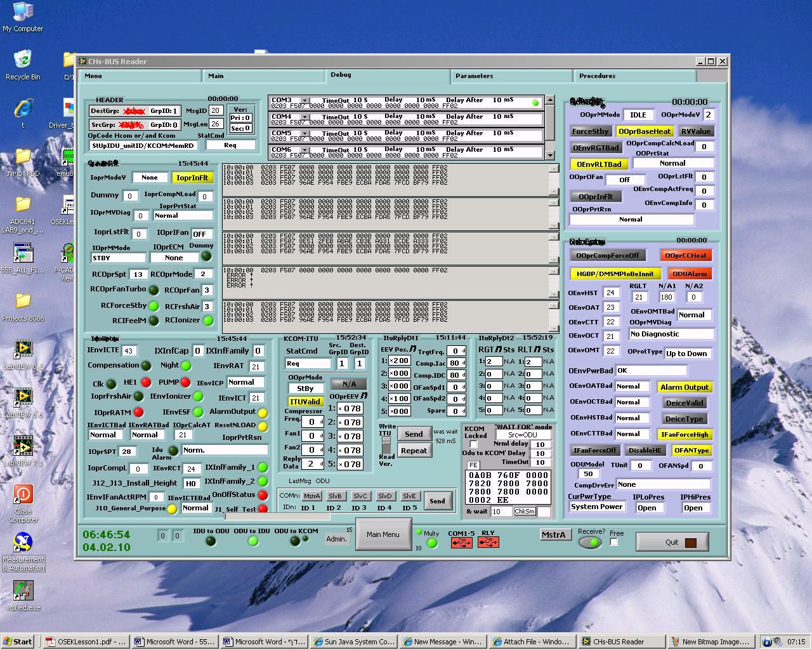Toggle the ForceStby button
812x650 pixels.
(x=590, y=131)
